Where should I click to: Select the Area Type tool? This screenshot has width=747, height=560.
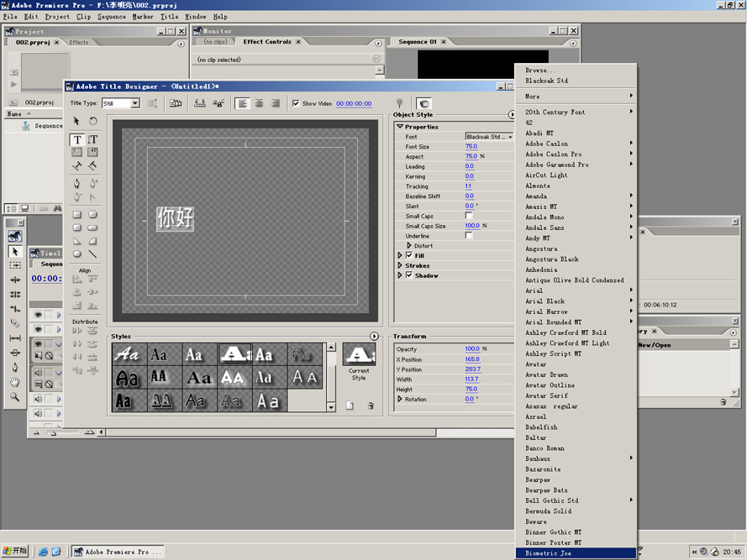76,152
